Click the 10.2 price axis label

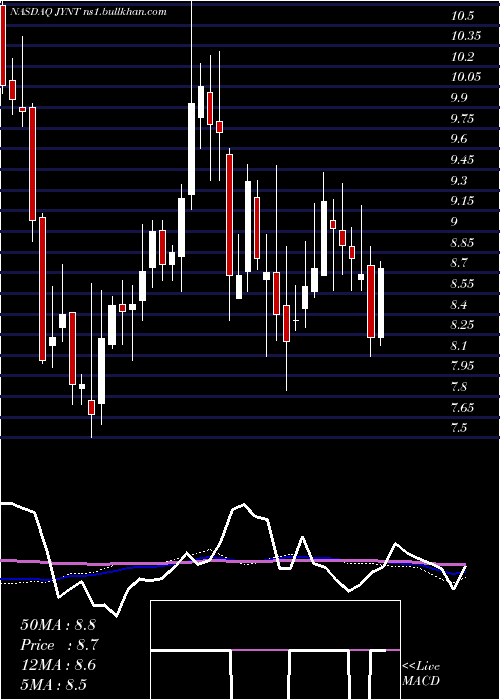(x=462, y=57)
